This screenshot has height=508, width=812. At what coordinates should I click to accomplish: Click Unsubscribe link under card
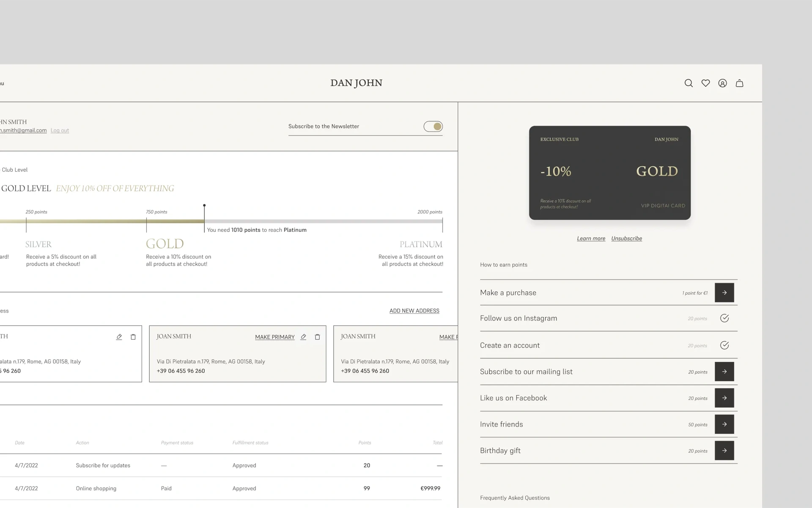coord(626,239)
